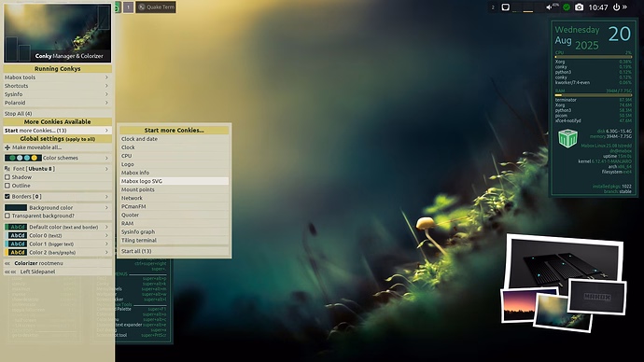Viewport: 644px width, 362px height.
Task: Expand the Sysinfo submenu arrow
Action: pos(106,94)
